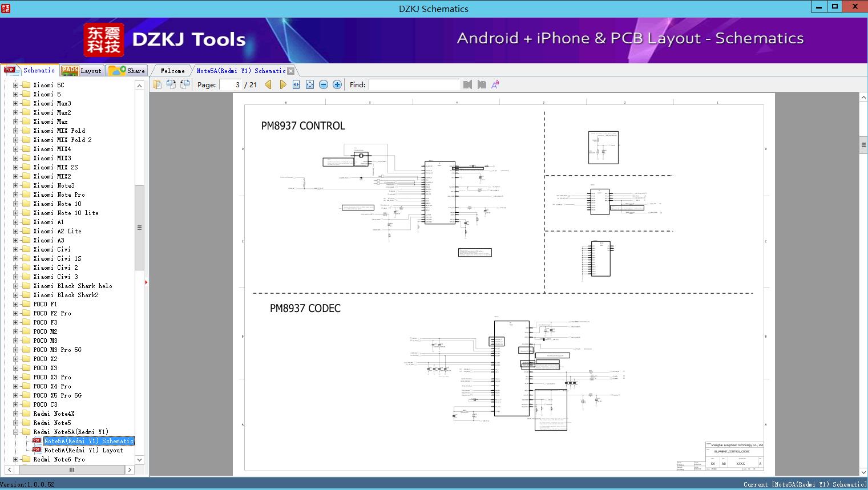Viewport: 868px width, 490px height.
Task: Click the DZKJ app icon in title bar
Action: pos(6,9)
